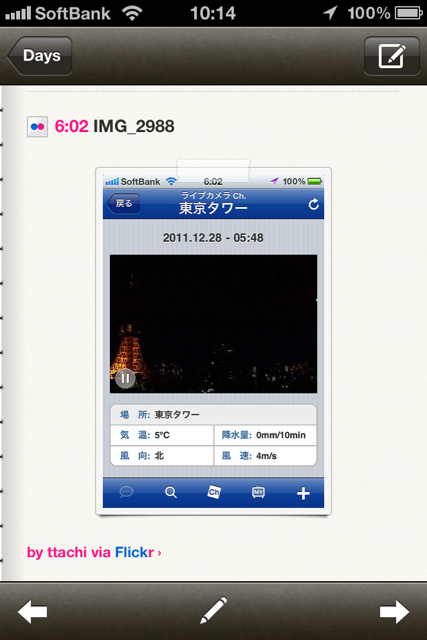Go back to the Days list
The image size is (427, 640).
pos(40,56)
